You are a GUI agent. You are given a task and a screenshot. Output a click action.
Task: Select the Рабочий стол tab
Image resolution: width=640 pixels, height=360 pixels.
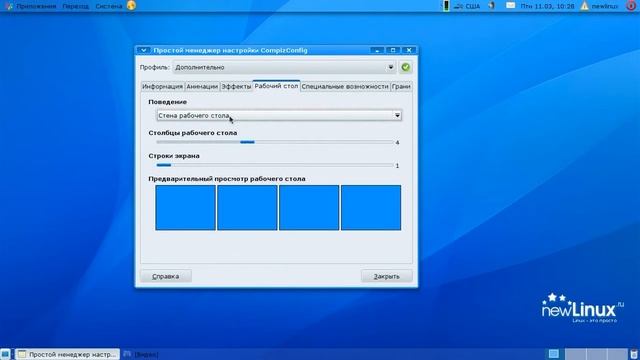pyautogui.click(x=276, y=86)
